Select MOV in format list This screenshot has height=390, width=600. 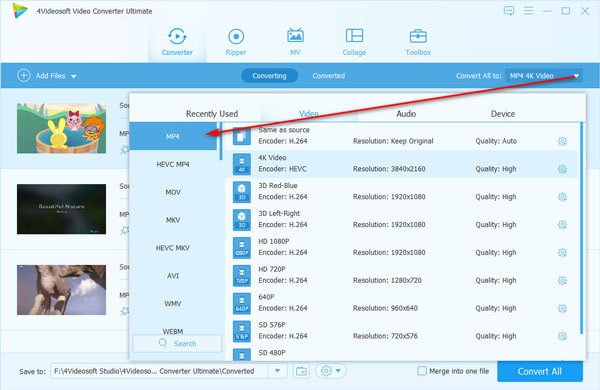(173, 192)
